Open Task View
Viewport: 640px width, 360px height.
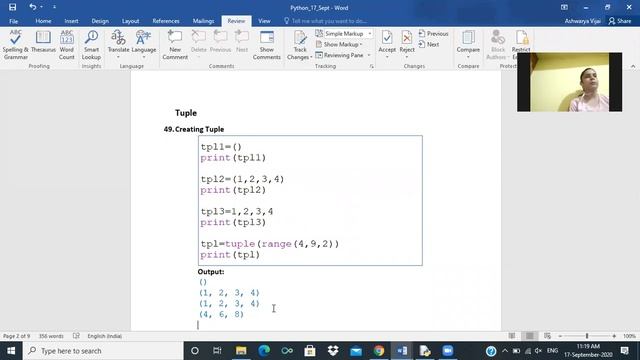[217, 351]
